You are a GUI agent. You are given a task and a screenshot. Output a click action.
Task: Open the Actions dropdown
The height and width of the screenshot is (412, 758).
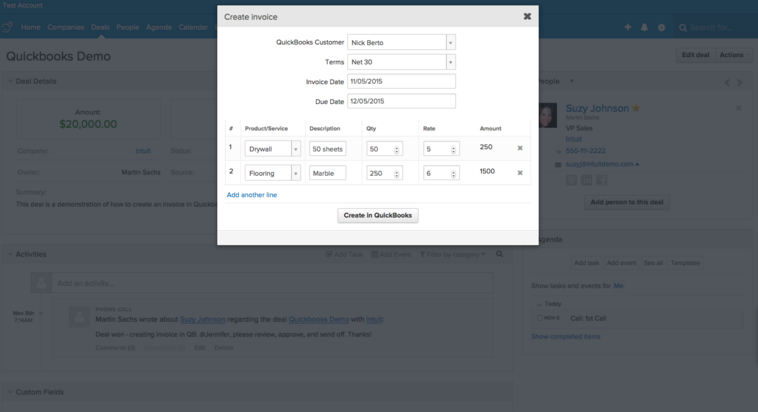tap(733, 55)
